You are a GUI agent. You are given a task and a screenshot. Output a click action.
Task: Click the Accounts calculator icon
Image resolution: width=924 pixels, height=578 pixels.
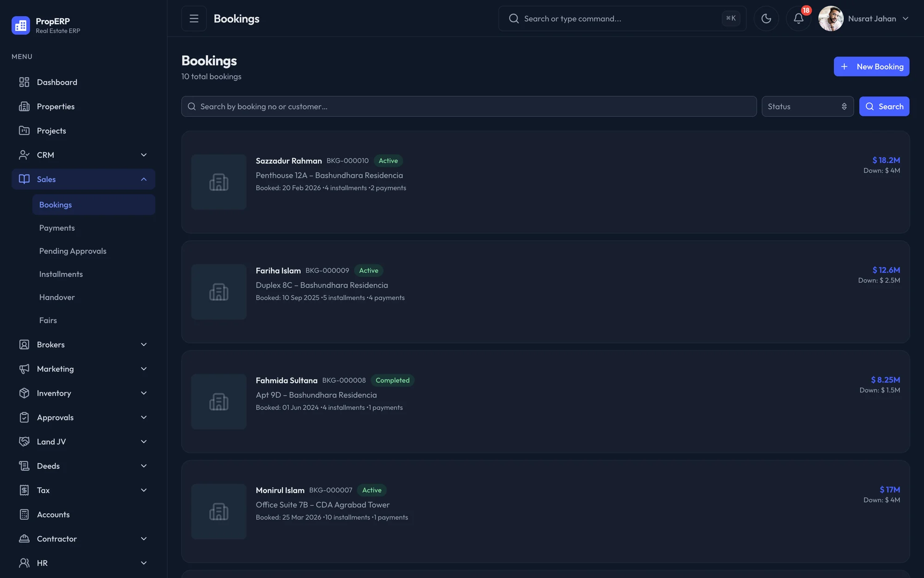[24, 515]
